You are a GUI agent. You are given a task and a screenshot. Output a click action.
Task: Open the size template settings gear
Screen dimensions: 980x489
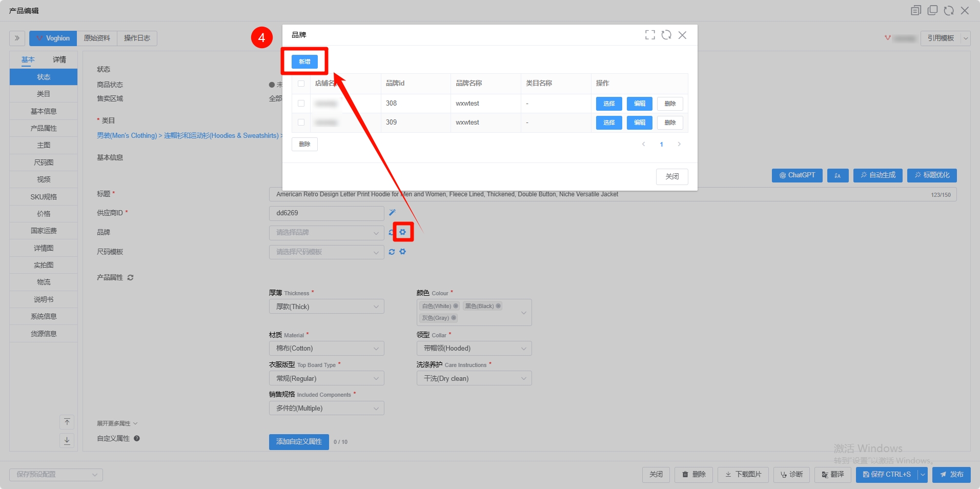tap(403, 252)
